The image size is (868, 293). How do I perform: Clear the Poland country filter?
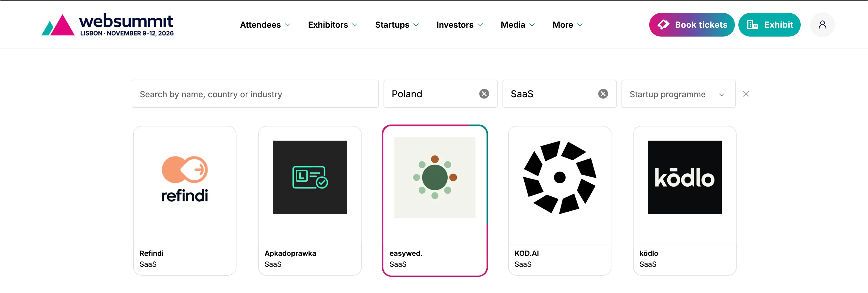click(x=484, y=94)
